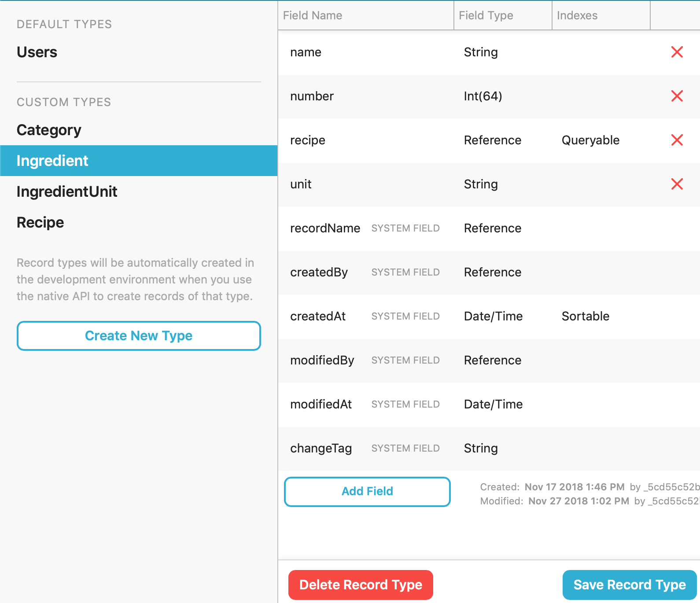The image size is (700, 603).
Task: Select the Recipe record type
Action: [41, 222]
